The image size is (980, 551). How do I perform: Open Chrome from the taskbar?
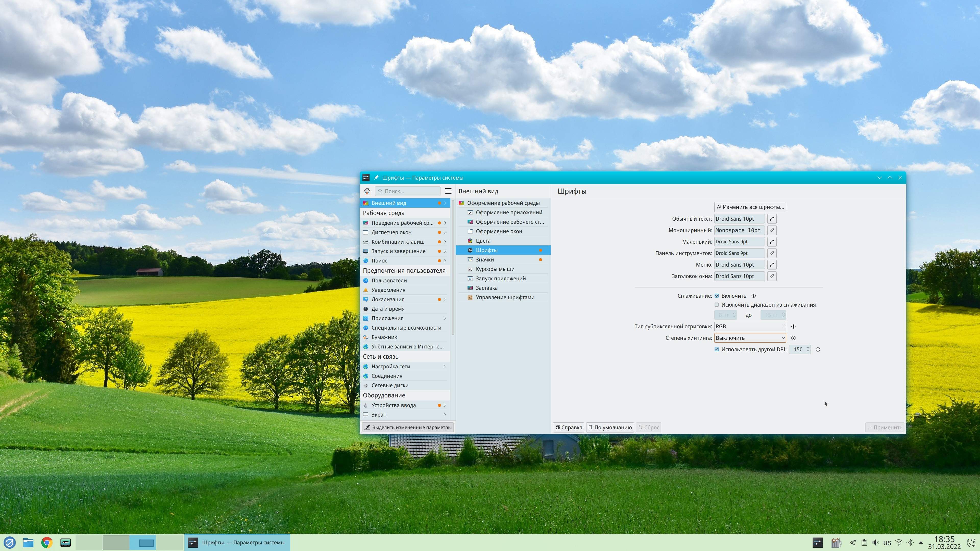click(47, 543)
